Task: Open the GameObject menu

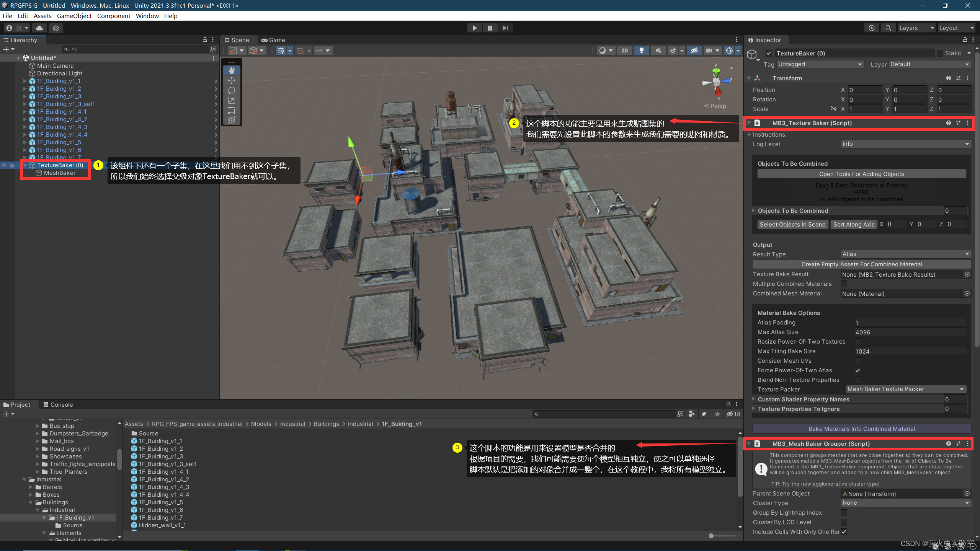Action: (x=74, y=16)
